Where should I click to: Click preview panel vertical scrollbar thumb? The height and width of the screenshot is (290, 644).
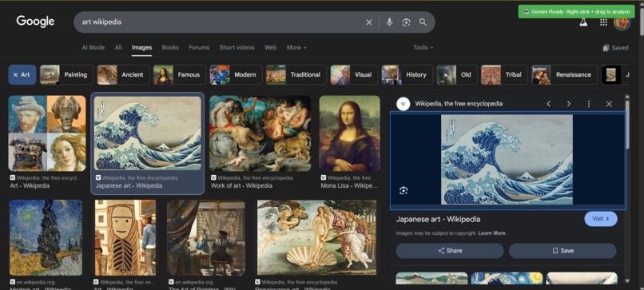click(626, 124)
